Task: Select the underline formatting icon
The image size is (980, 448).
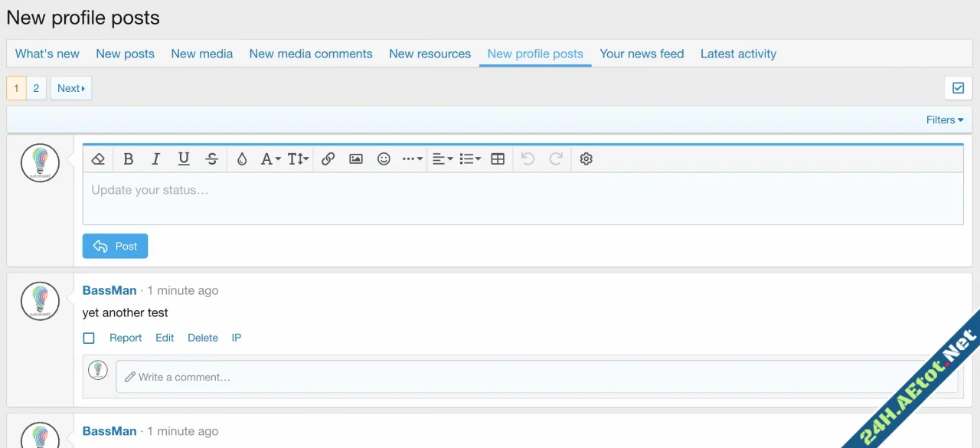Action: click(x=183, y=159)
